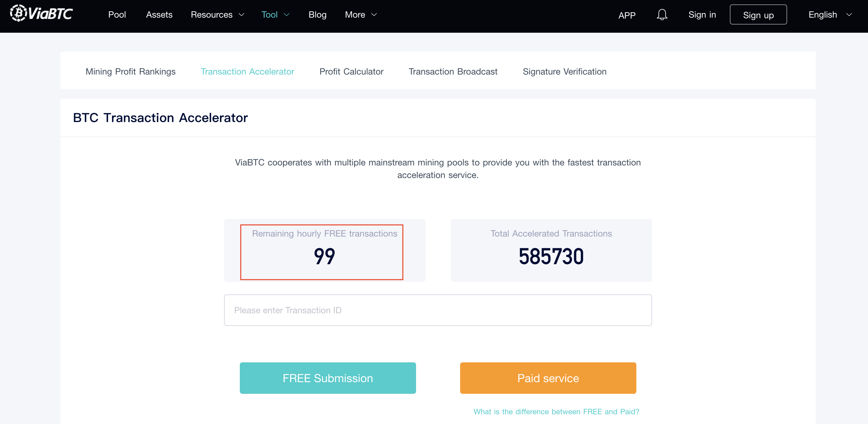Switch to the Mining Profit Rankings tab
Viewport: 868px width, 424px height.
tap(131, 71)
